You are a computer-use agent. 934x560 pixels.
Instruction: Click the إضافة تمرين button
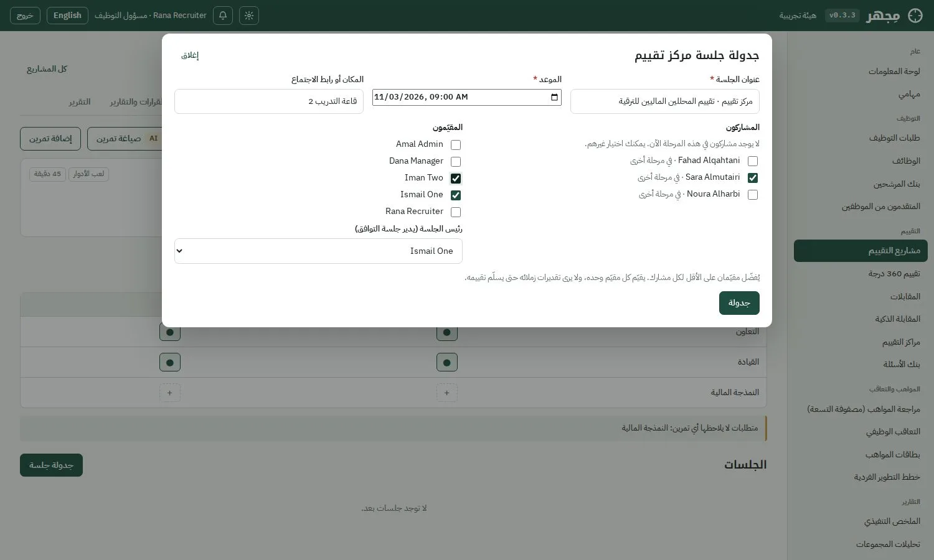click(x=50, y=139)
